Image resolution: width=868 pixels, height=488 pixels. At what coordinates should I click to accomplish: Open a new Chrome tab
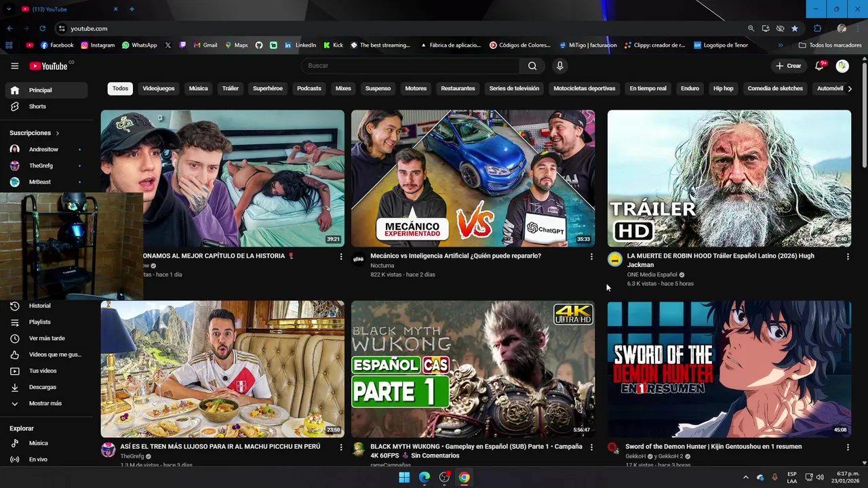click(132, 9)
